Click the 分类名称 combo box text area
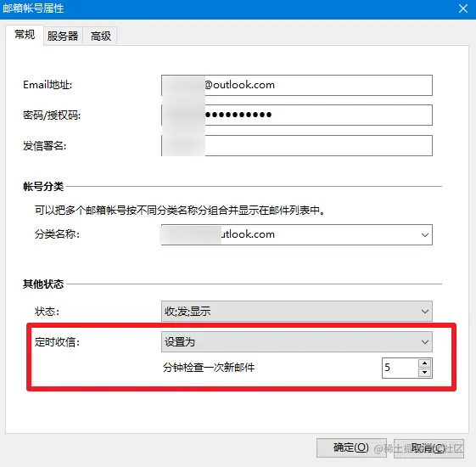This screenshot has height=467, width=476. (289, 235)
